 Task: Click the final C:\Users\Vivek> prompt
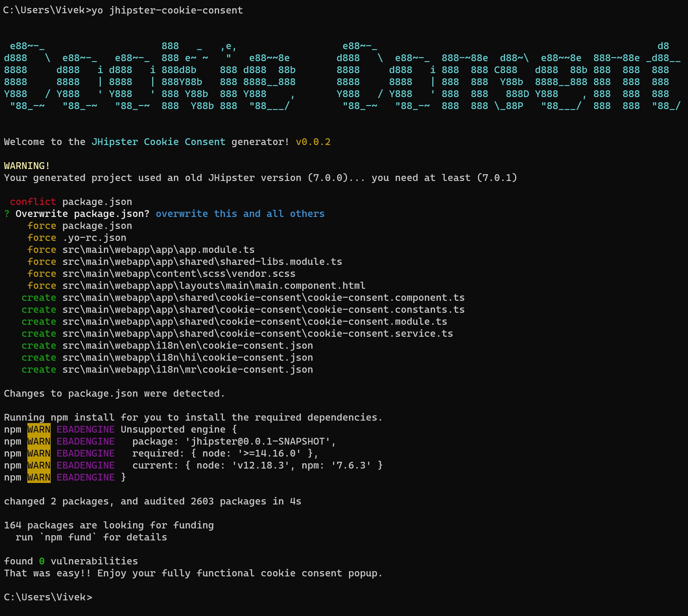tap(48, 597)
